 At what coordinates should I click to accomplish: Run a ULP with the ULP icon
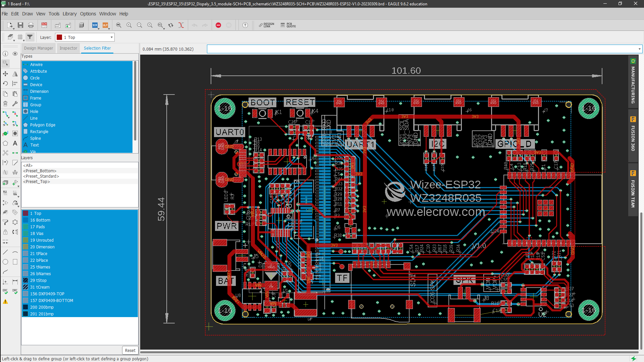pos(105,25)
